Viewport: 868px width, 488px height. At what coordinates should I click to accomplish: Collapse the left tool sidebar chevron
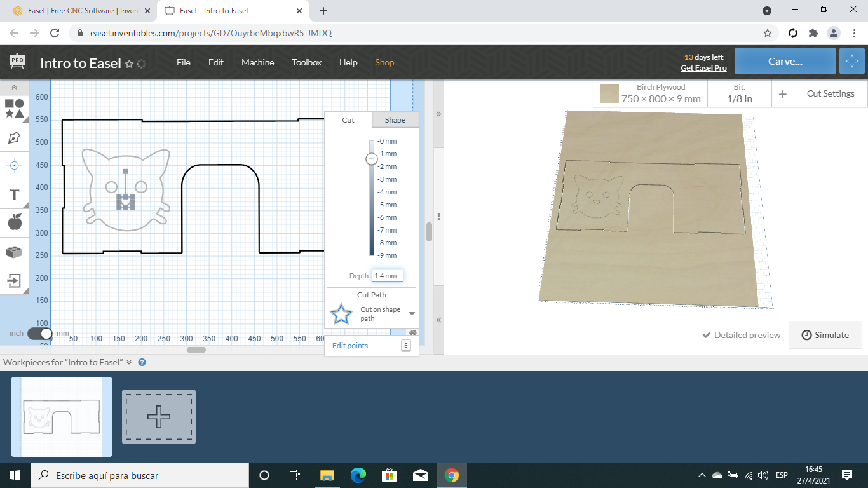click(x=14, y=88)
